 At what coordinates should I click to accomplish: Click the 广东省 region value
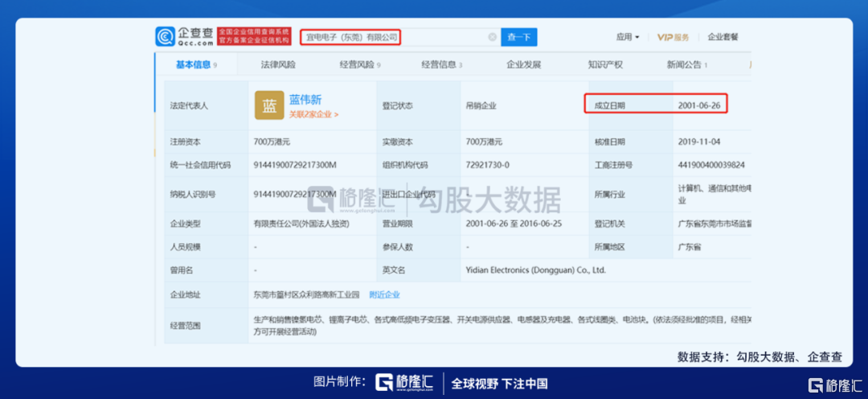[x=690, y=247]
